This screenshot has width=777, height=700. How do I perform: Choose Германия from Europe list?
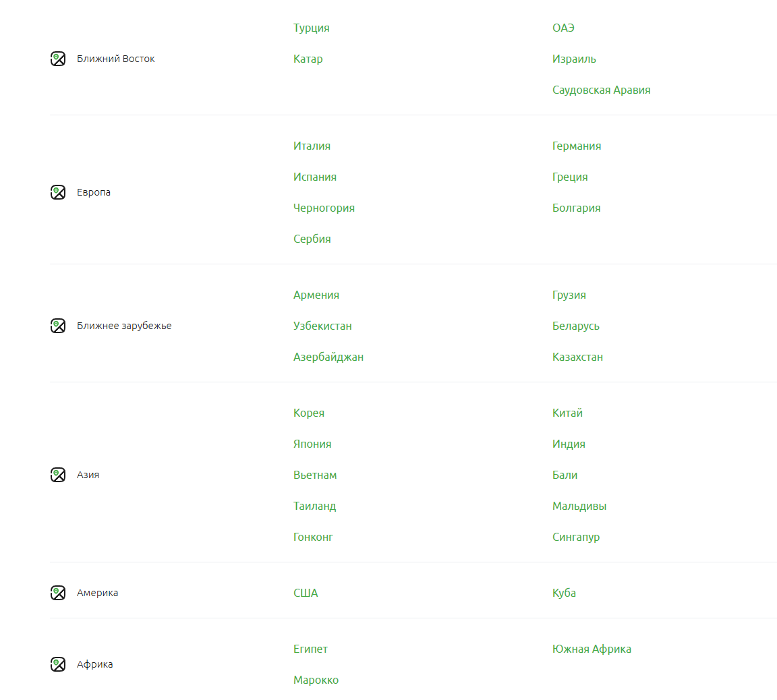(x=577, y=146)
